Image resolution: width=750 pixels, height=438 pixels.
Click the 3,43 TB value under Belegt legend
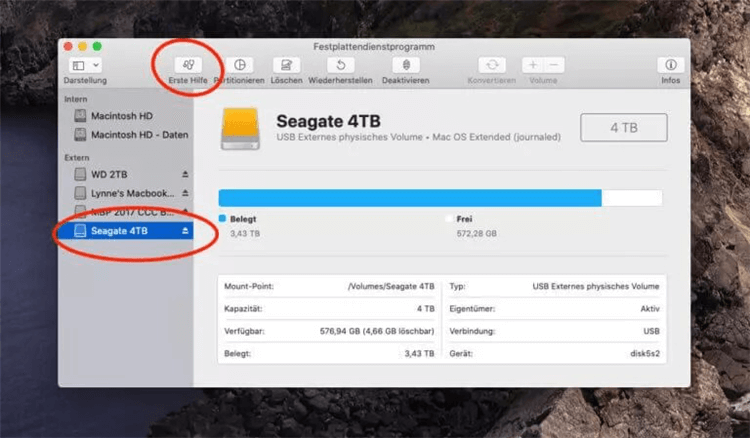[245, 234]
